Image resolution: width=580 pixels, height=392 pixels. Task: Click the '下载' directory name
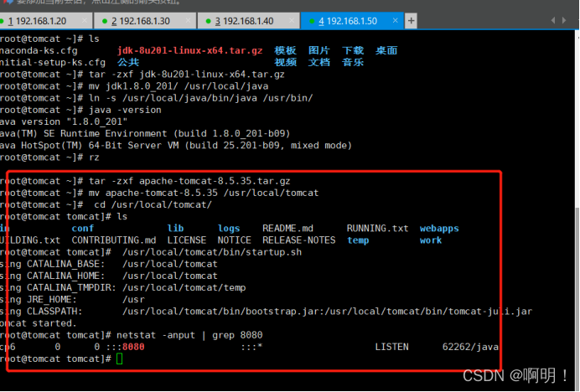point(353,50)
